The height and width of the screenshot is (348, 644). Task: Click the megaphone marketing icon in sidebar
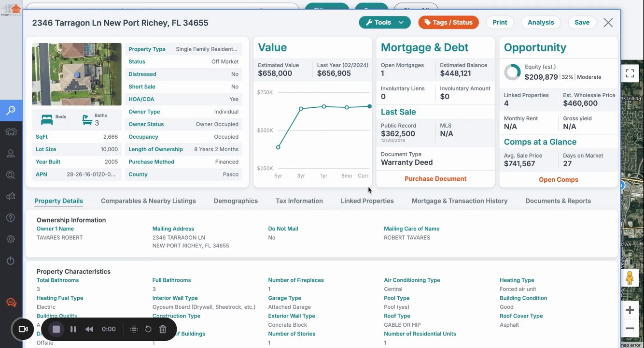(11, 196)
